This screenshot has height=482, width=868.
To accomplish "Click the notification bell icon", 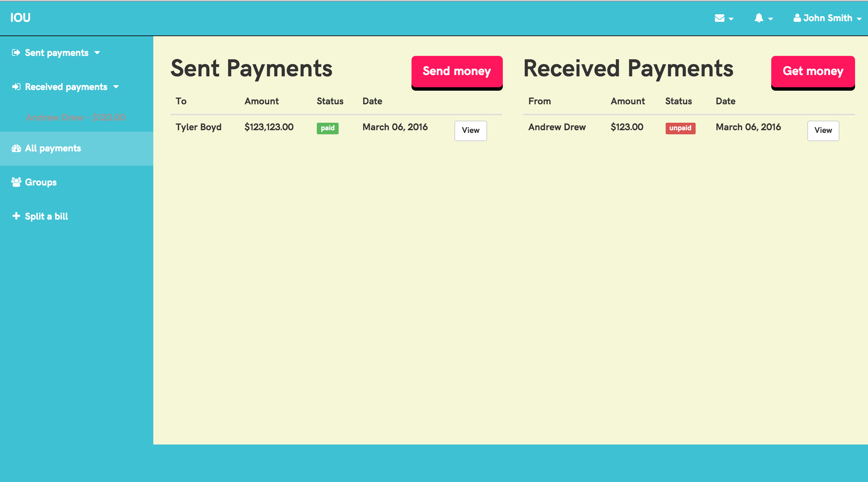I will (759, 18).
